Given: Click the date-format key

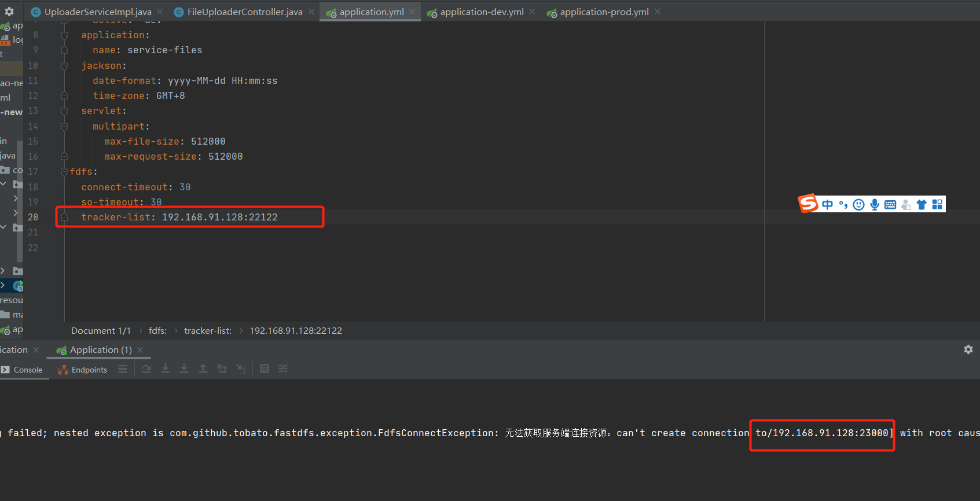Looking at the screenshot, I should (124, 81).
